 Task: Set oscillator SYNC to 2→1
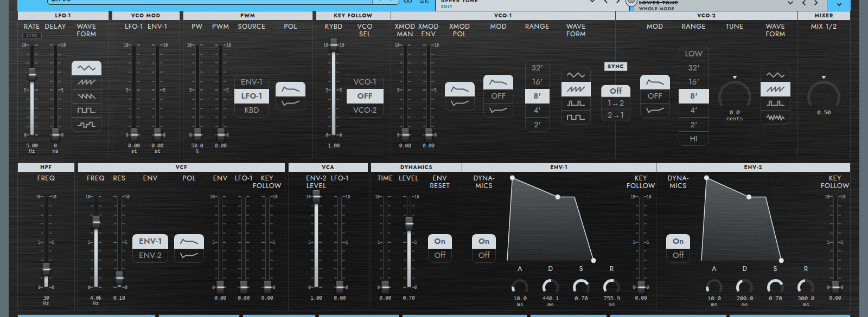(616, 115)
